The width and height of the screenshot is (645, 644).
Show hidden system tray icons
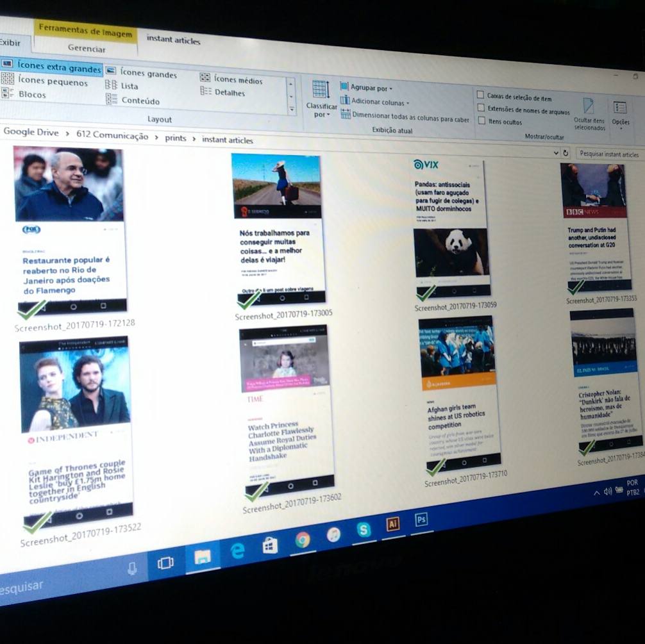point(596,493)
